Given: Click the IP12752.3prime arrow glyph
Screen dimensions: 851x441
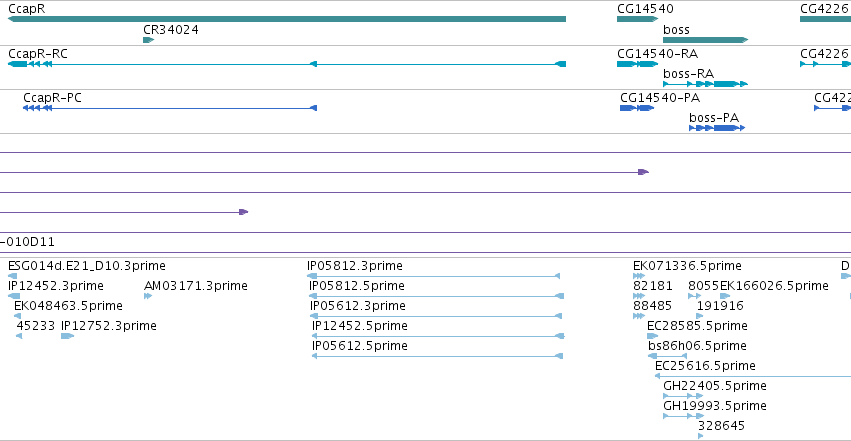Looking at the screenshot, I should 67,336.
